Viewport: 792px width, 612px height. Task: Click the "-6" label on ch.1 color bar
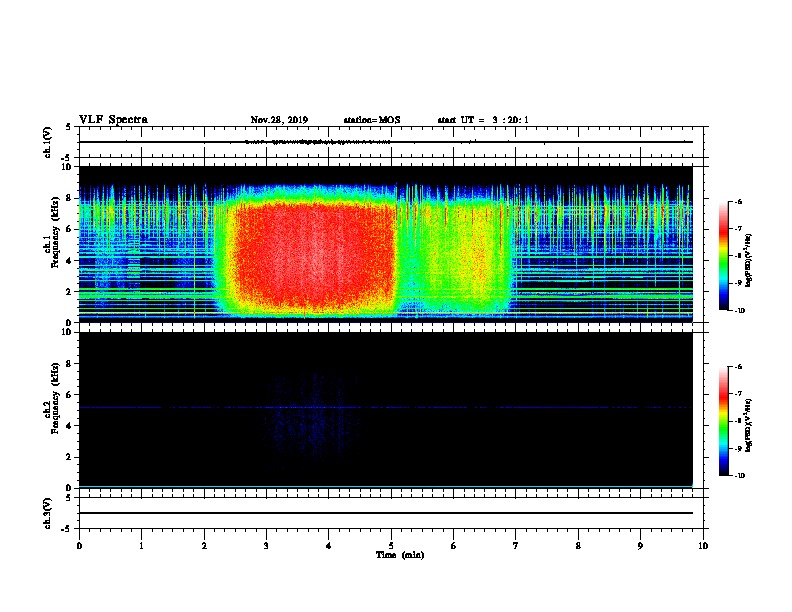[x=738, y=202]
